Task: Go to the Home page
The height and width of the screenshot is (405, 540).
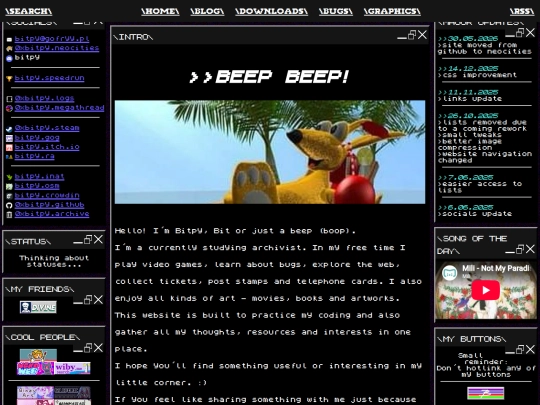Action: pos(160,11)
